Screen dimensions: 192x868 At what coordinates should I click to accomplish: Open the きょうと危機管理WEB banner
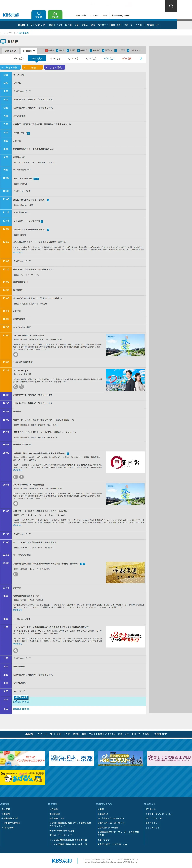point(169,758)
